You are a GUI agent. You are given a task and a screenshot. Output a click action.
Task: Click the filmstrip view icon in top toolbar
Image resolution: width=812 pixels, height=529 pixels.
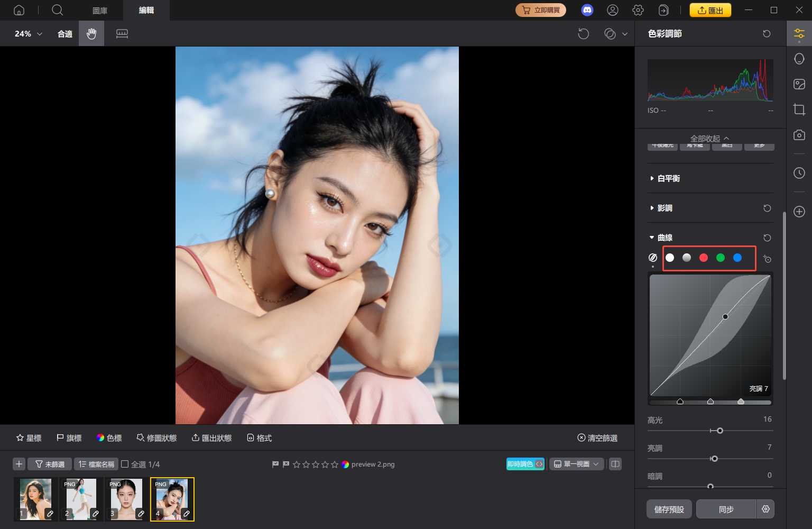122,33
